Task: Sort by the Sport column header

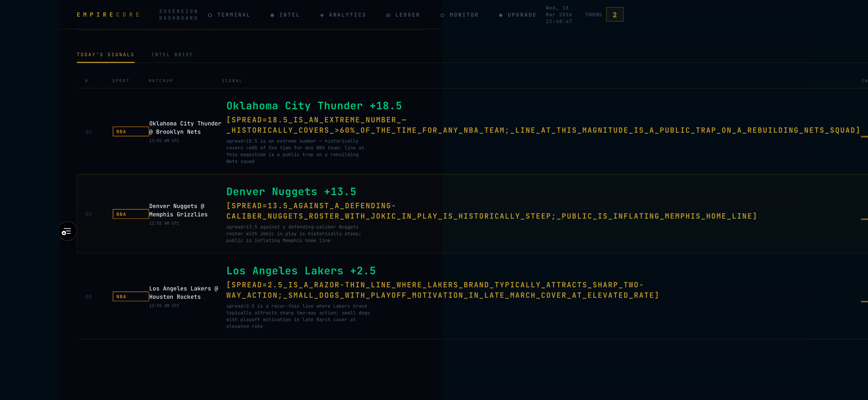Action: point(121,81)
